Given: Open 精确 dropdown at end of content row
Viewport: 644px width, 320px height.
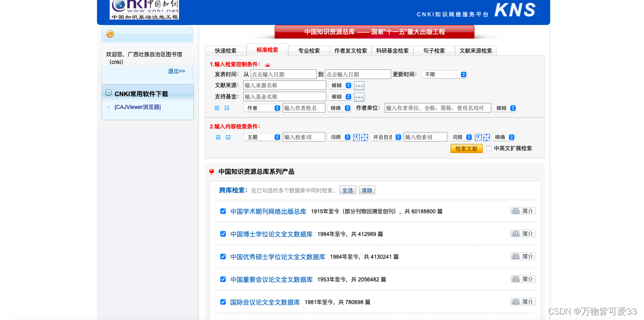Looking at the screenshot, I should click(504, 137).
